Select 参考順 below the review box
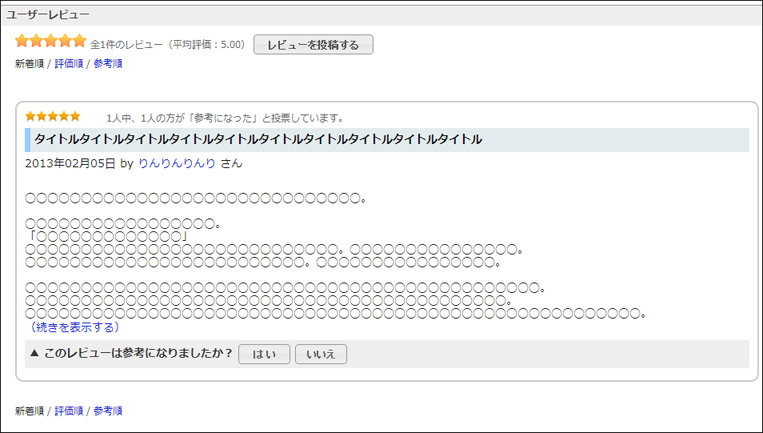This screenshot has height=433, width=763. click(x=108, y=411)
